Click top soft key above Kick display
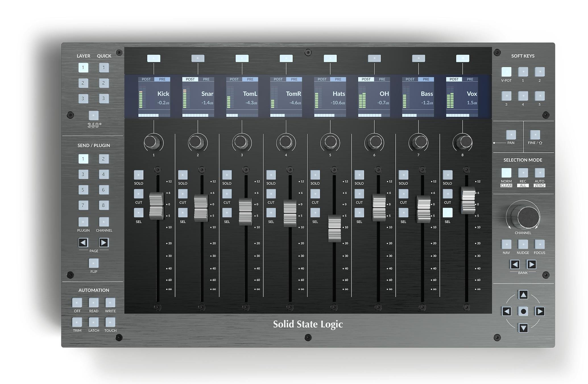 [x=154, y=59]
